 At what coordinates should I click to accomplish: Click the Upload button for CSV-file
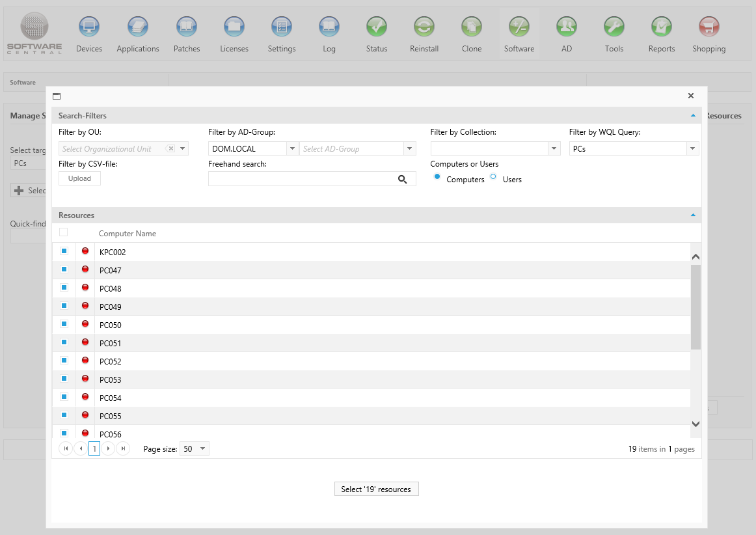coord(79,178)
